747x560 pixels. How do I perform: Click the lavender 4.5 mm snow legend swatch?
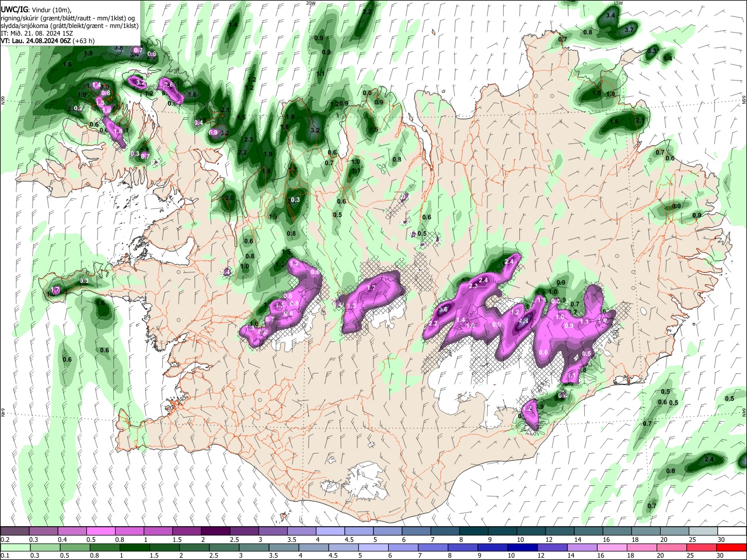(359, 531)
